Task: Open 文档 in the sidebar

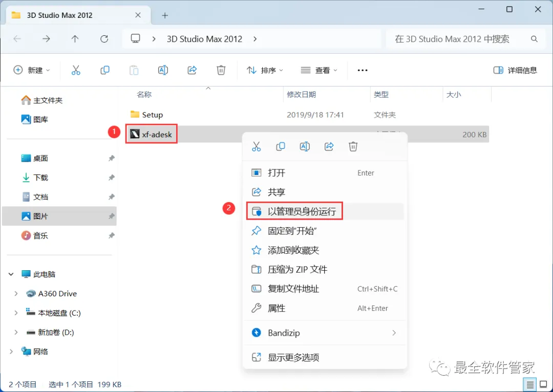Action: pos(35,197)
